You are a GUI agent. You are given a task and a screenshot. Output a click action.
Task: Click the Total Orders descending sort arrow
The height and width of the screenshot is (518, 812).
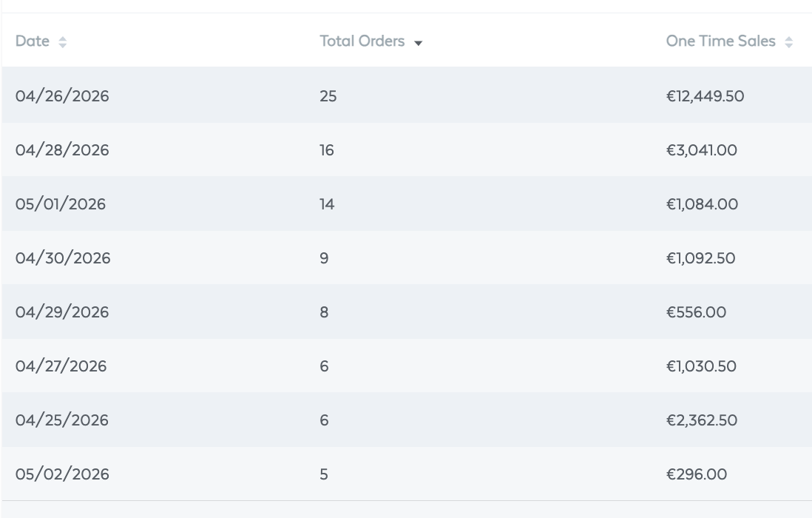pos(419,43)
